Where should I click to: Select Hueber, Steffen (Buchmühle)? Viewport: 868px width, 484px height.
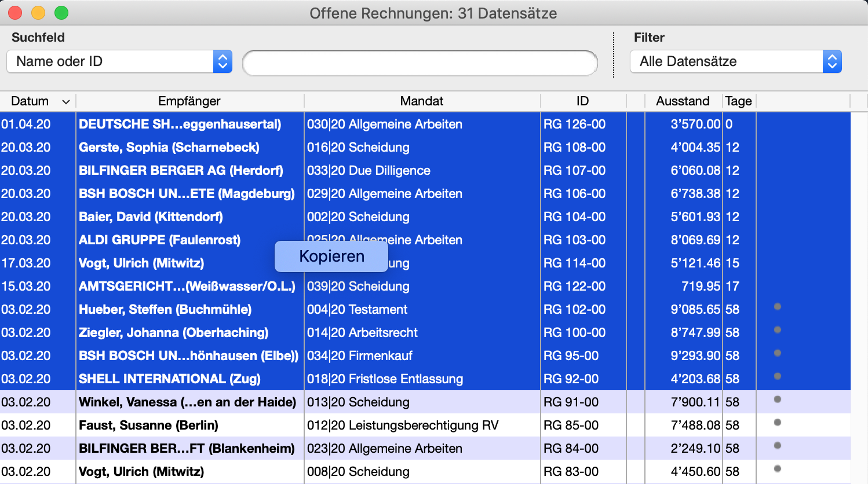coord(165,310)
